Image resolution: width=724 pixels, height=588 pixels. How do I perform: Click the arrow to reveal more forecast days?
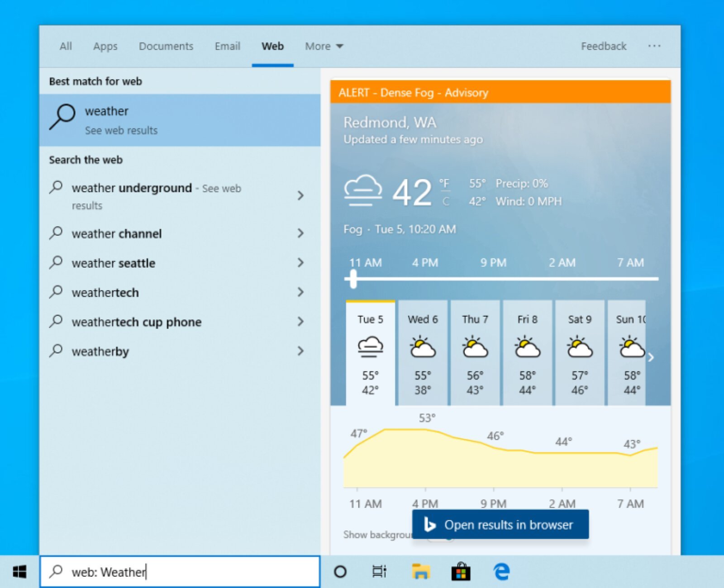tap(652, 357)
